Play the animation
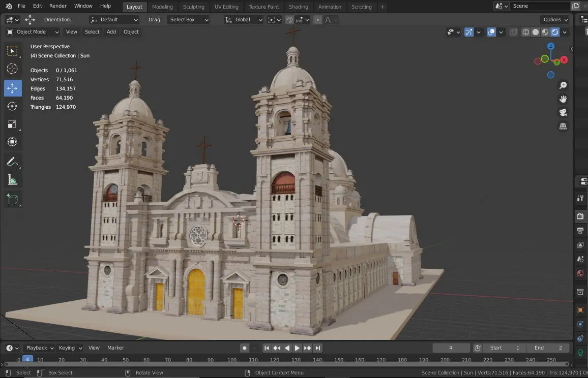The width and height of the screenshot is (588, 378). 297,348
